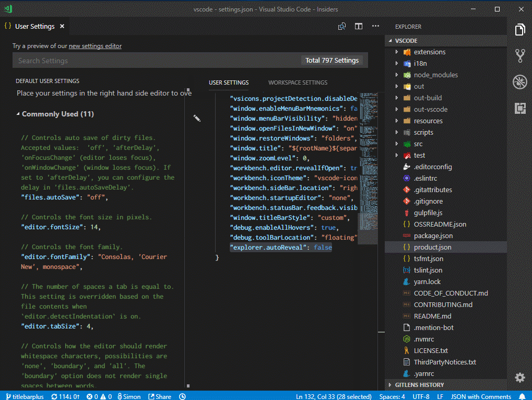This screenshot has height=400, width=532.
Task: Open the Manage gear menu
Action: tap(519, 377)
